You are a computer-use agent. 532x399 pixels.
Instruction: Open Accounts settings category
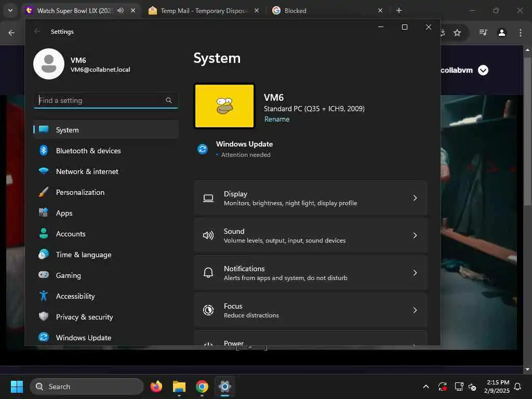(106, 234)
